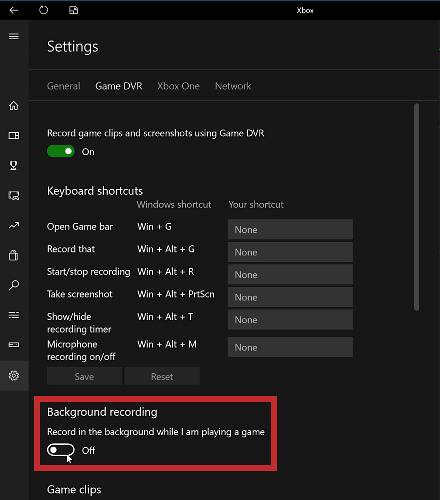Click the refresh icon in title bar
The image size is (440, 500).
(x=44, y=10)
